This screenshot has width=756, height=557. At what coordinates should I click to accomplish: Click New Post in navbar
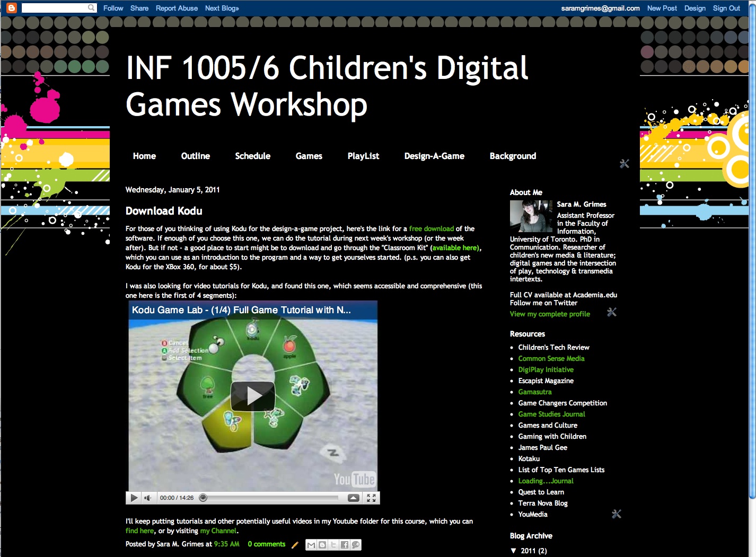662,8
